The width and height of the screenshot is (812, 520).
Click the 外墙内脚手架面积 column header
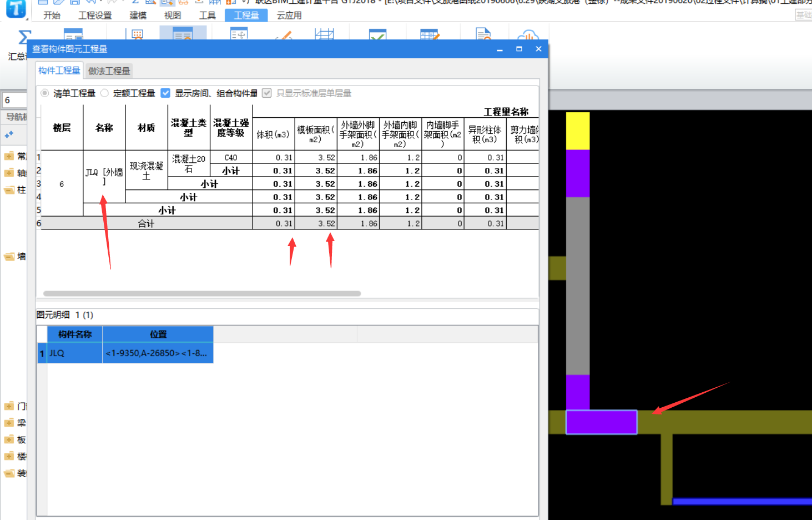click(400, 134)
